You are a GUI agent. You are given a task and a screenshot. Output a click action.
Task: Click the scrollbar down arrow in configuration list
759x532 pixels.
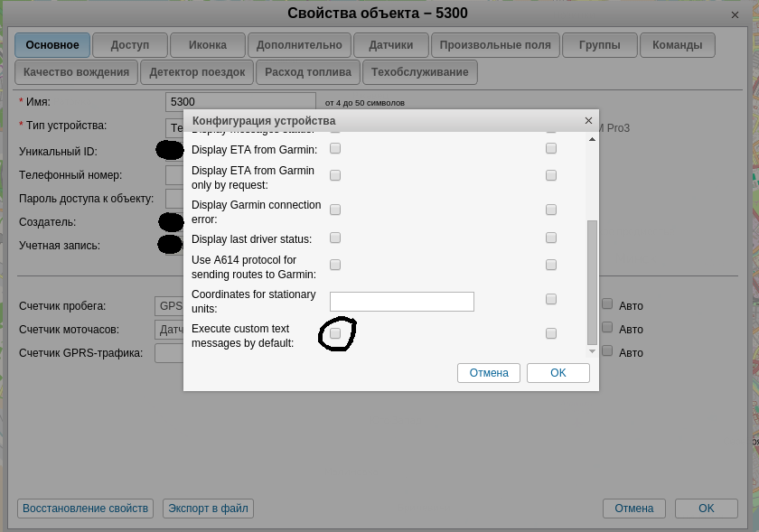(593, 350)
